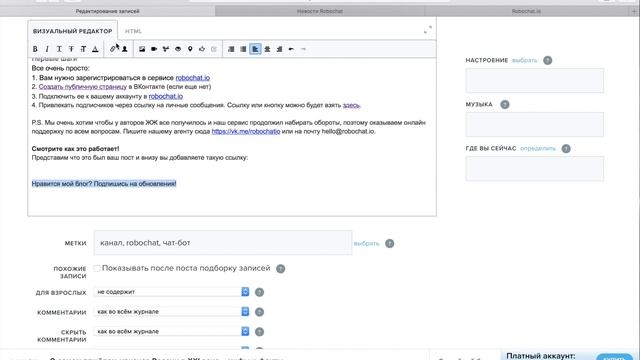Insert a link with the chain icon

pyautogui.click(x=113, y=49)
